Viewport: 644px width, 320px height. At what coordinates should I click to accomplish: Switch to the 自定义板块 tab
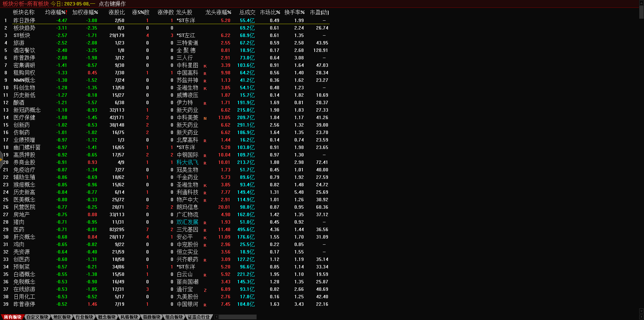coord(37,317)
